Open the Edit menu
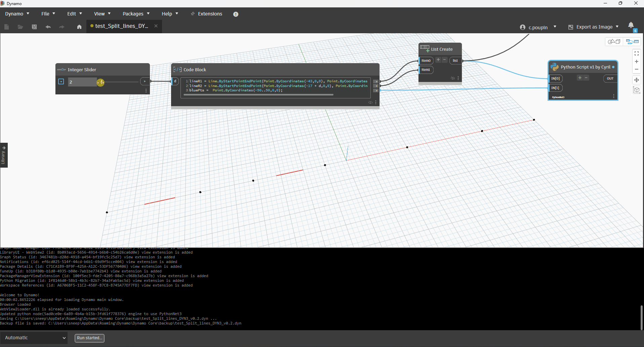This screenshot has width=644, height=347. tap(75, 14)
